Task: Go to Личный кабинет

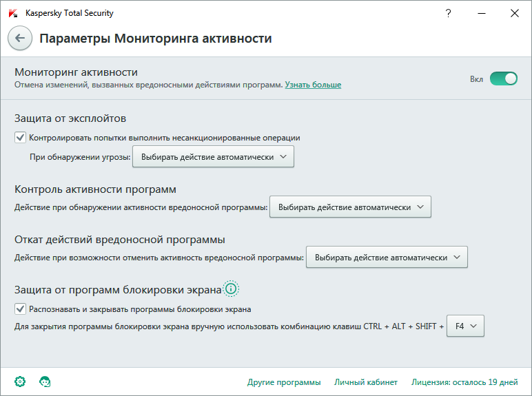Action: click(366, 382)
